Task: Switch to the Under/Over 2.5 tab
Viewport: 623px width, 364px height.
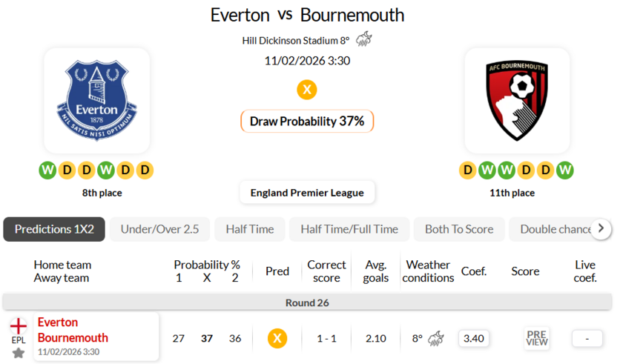Action: click(159, 229)
